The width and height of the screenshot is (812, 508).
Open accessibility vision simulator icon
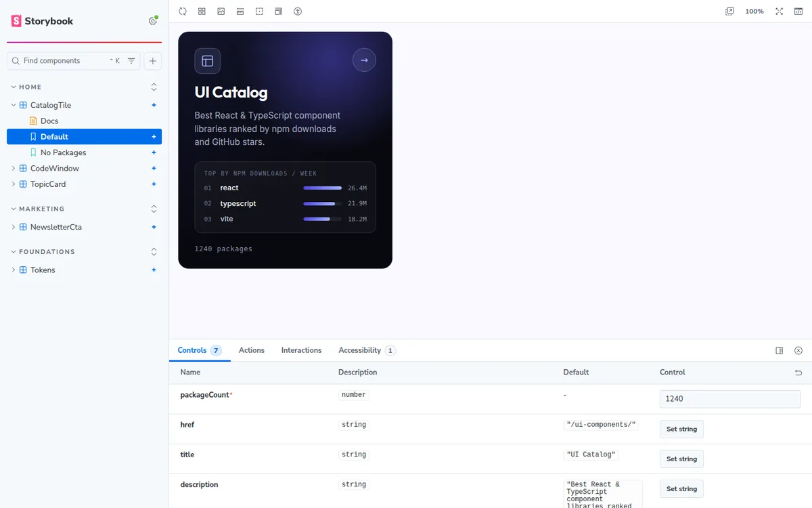[x=298, y=12]
